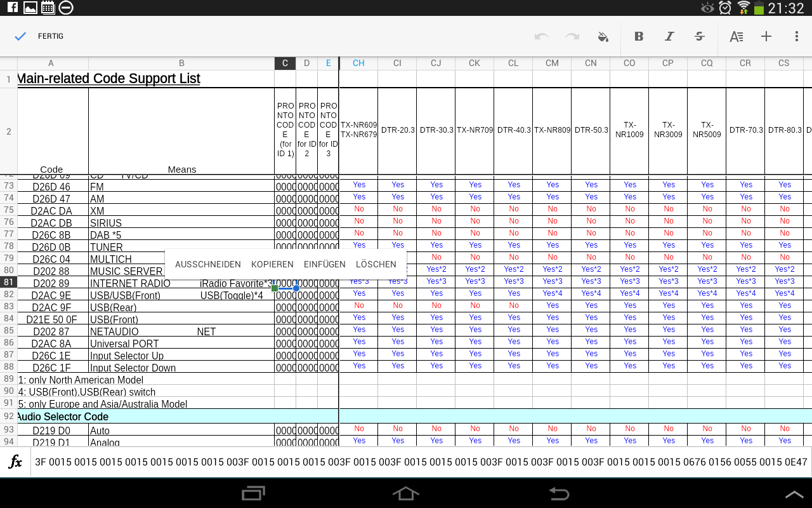Open the text format options icon
This screenshot has height=508, width=812.
(736, 37)
